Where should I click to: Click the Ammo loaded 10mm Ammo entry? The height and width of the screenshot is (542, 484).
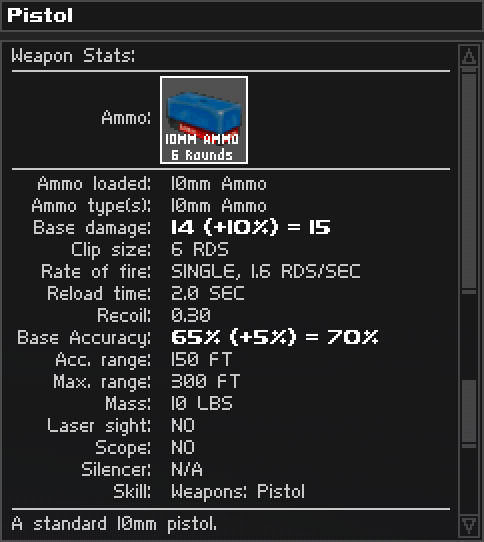(219, 184)
